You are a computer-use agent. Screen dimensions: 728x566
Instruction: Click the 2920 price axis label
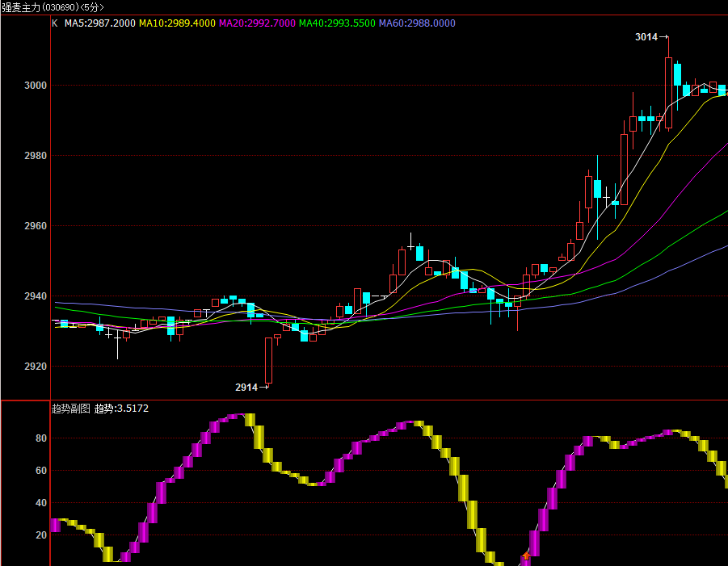click(x=36, y=367)
